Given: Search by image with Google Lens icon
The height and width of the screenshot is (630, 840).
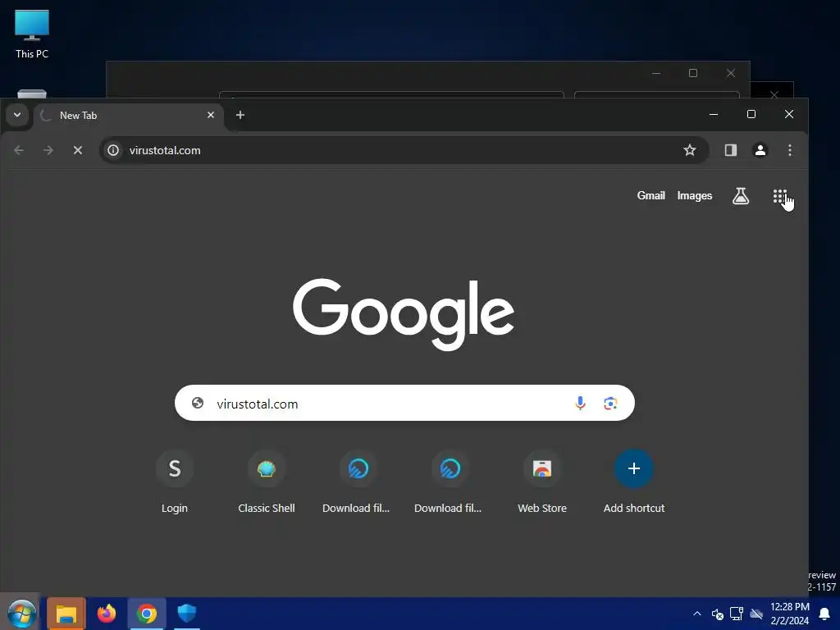Looking at the screenshot, I should [x=610, y=403].
